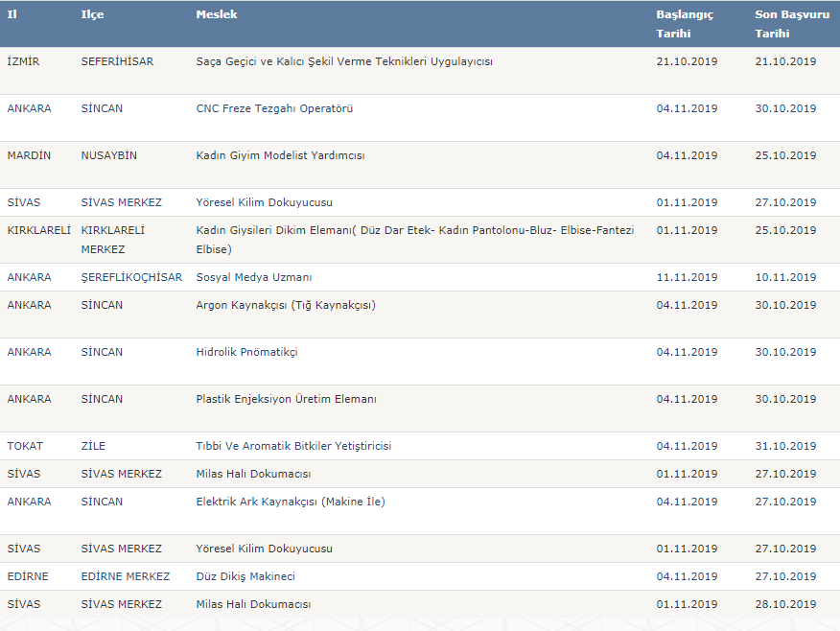
Task: Click the TOKAT province cell
Action: tap(25, 446)
